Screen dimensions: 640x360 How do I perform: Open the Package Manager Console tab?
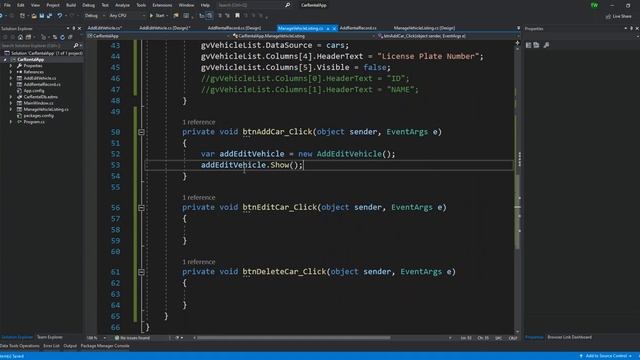(105, 346)
